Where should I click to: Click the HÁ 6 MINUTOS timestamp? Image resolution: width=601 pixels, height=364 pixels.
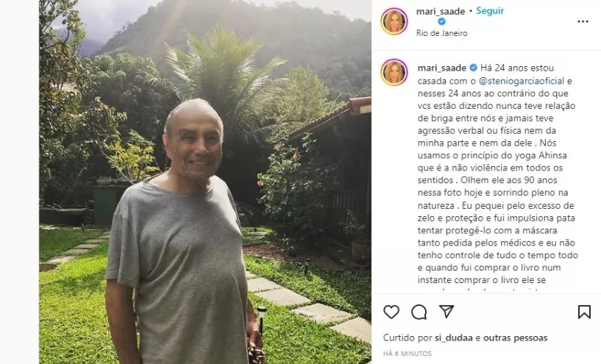click(408, 353)
